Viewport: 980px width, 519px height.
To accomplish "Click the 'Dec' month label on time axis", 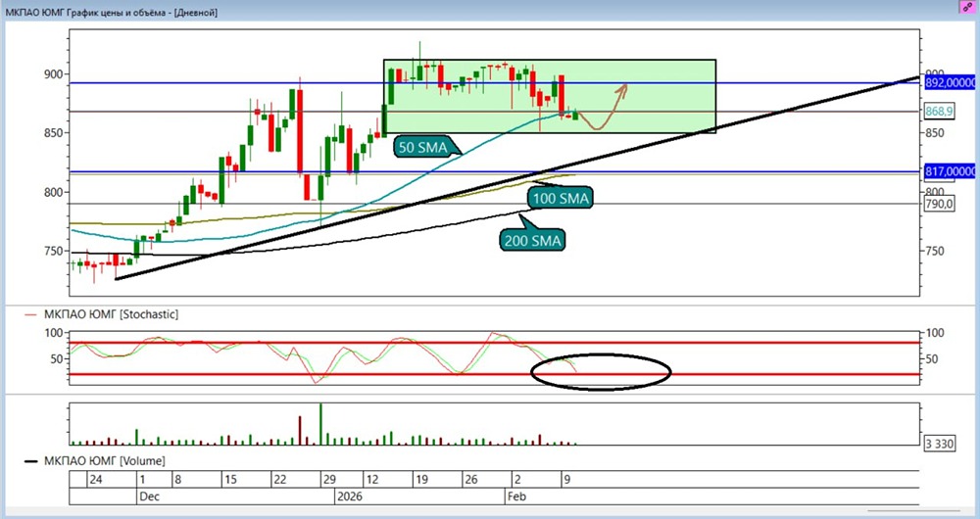I will click(149, 496).
